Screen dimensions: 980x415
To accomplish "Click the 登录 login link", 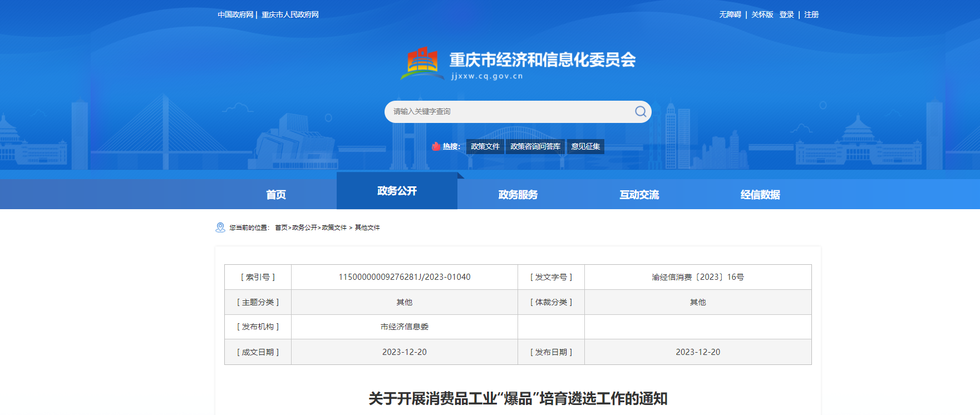I will tap(786, 14).
